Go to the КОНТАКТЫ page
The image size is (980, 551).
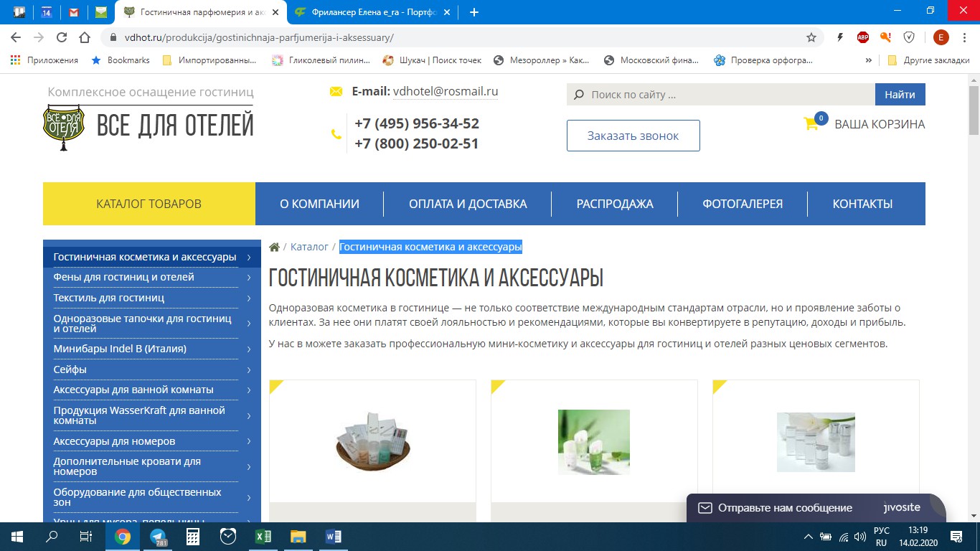(x=862, y=204)
